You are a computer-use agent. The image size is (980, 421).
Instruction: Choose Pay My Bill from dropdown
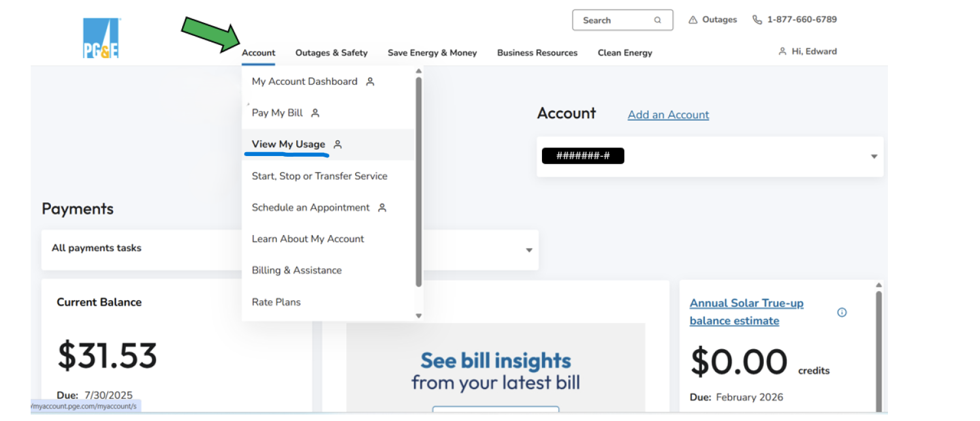328,113
